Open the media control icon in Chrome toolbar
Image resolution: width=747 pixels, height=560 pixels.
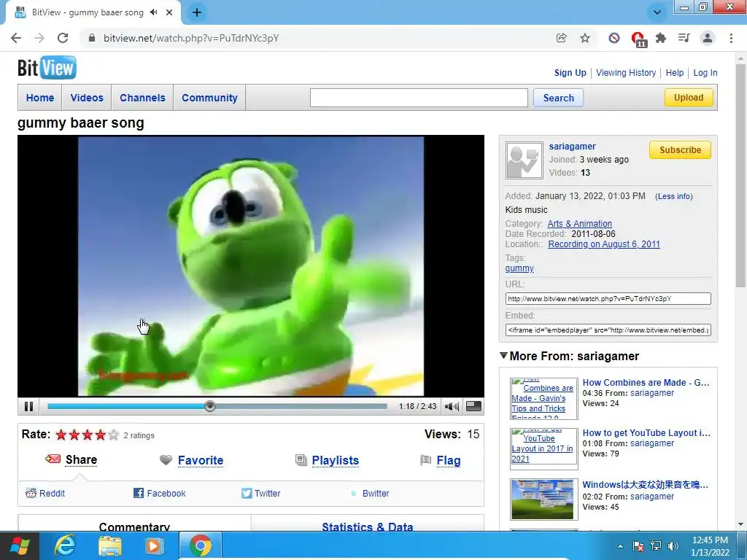pyautogui.click(x=684, y=38)
